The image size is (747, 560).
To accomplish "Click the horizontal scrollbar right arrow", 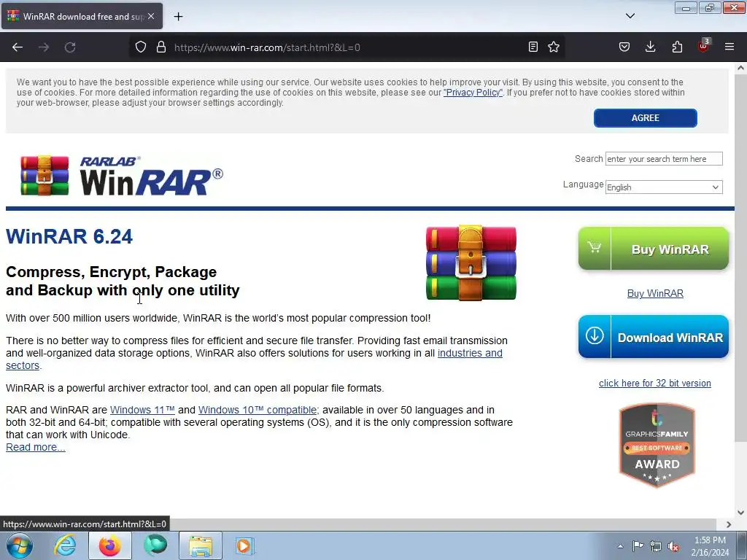I will tap(729, 524).
